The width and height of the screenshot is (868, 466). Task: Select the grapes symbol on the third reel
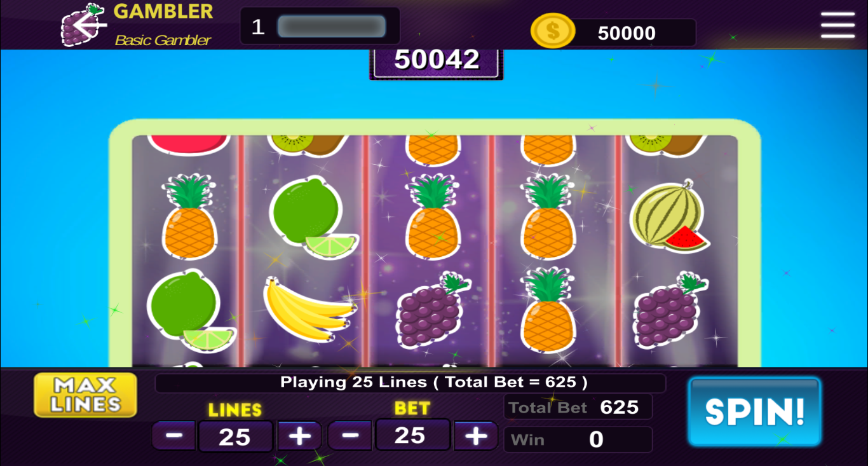[x=431, y=310]
